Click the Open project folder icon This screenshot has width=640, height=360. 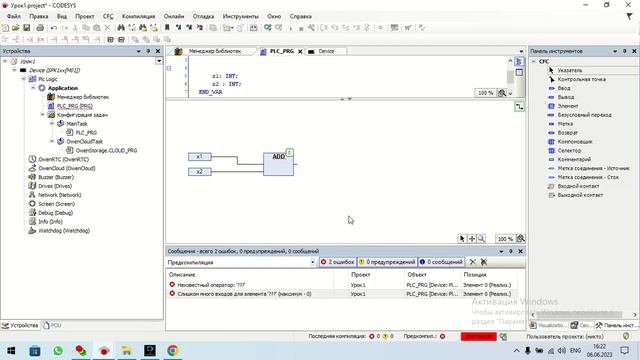pyautogui.click(x=16, y=28)
